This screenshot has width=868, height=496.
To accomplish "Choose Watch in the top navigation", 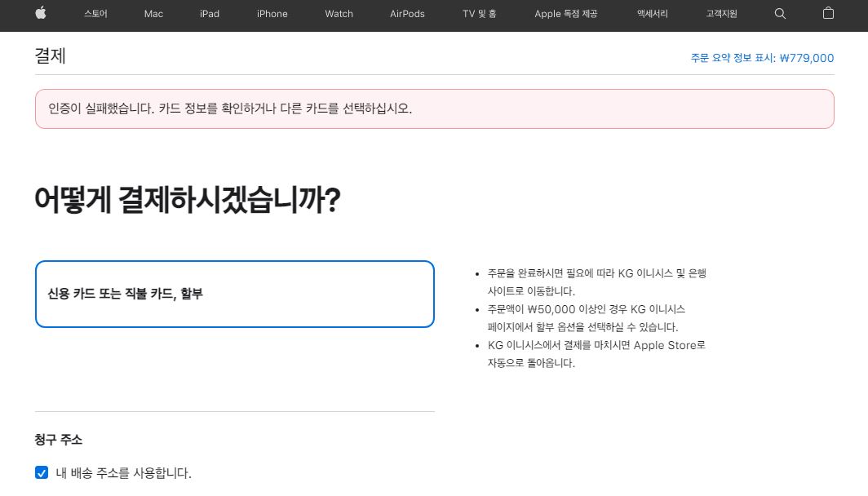I will pos(339,14).
